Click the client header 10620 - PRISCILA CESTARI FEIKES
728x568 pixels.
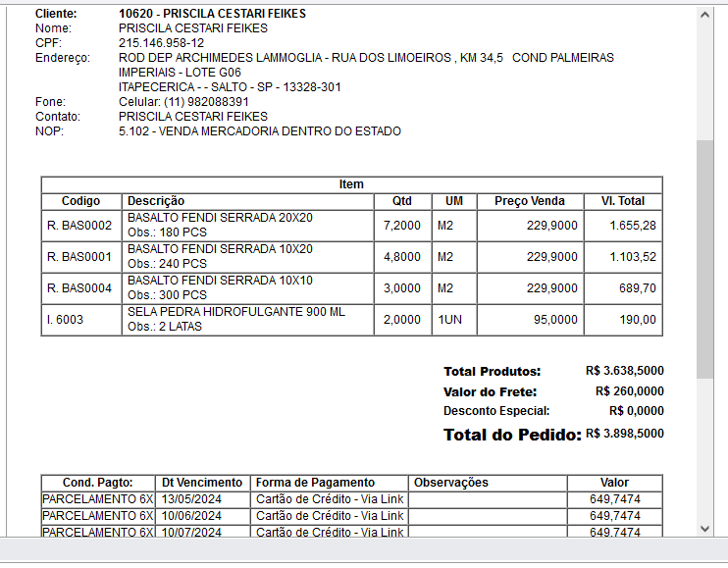click(212, 14)
